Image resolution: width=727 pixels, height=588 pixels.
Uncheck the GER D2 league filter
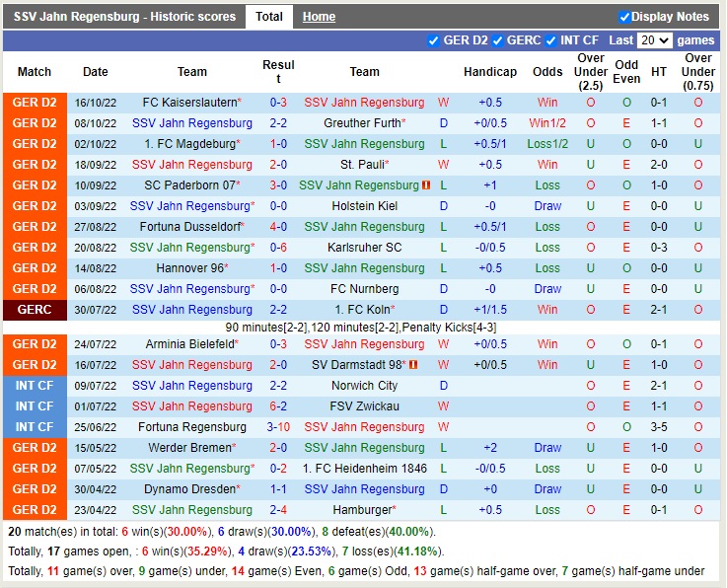434,40
